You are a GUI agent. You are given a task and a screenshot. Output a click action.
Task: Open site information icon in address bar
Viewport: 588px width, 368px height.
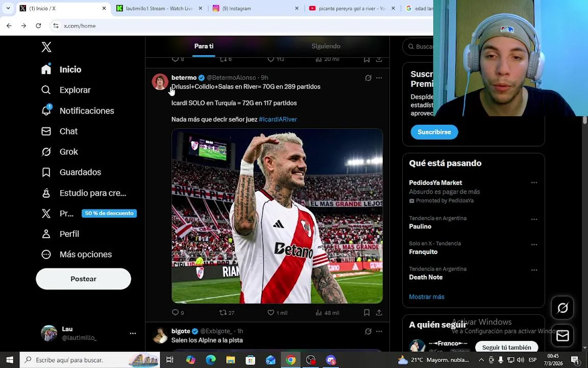(56, 26)
